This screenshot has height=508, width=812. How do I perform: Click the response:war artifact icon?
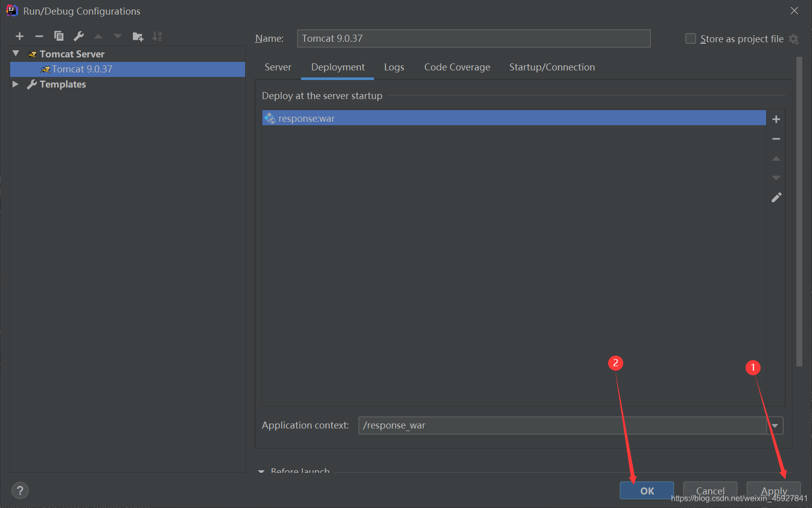point(270,118)
